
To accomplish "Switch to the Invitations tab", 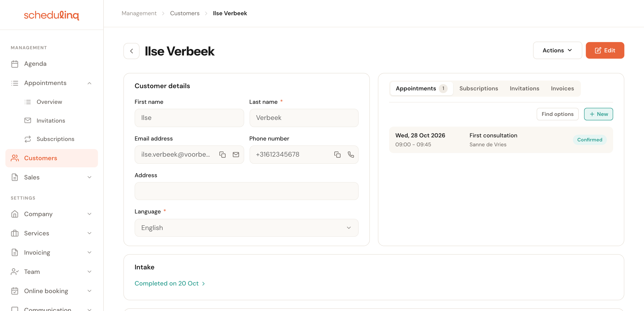I will pyautogui.click(x=524, y=89).
